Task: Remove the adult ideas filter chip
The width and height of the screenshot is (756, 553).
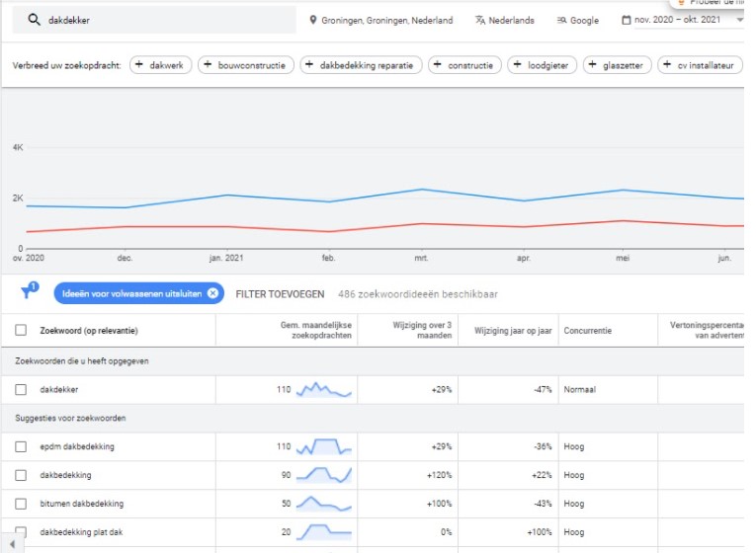Action: [212, 293]
